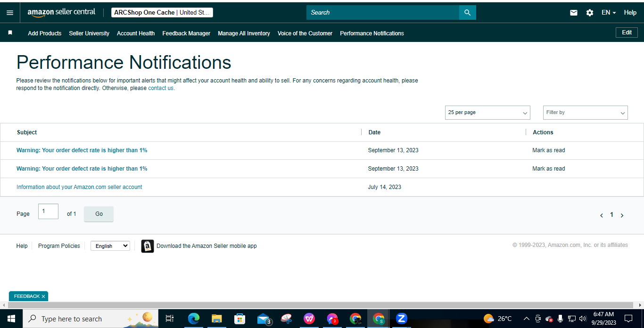Open the ARCShop One Cache account switcher
The image size is (644, 328).
[162, 13]
